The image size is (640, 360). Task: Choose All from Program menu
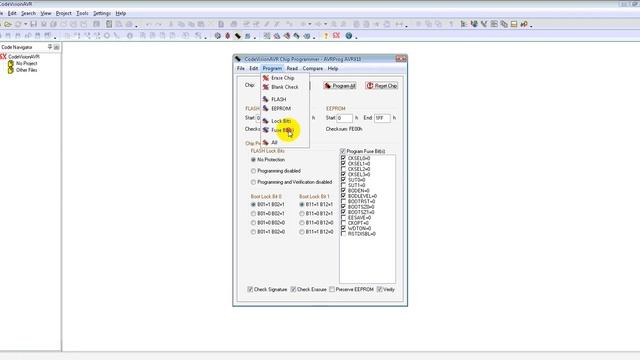285,142
